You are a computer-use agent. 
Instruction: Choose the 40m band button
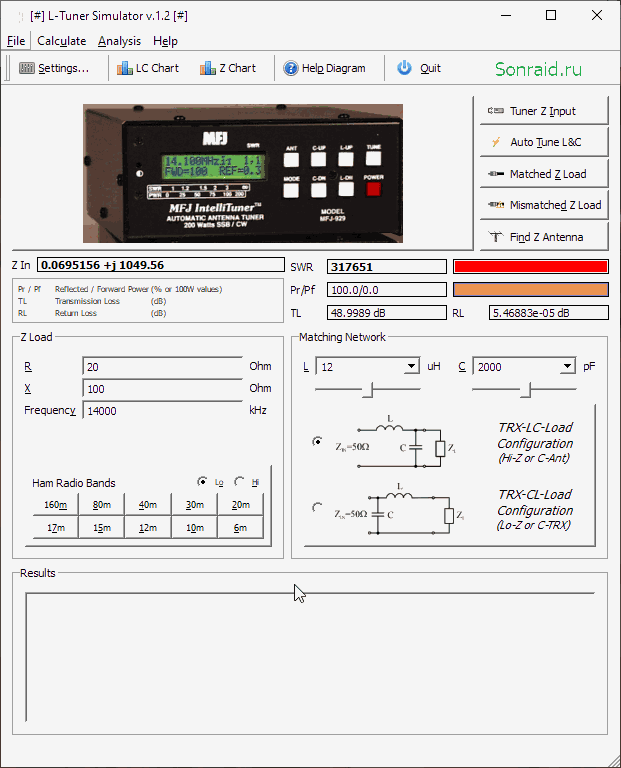[148, 504]
